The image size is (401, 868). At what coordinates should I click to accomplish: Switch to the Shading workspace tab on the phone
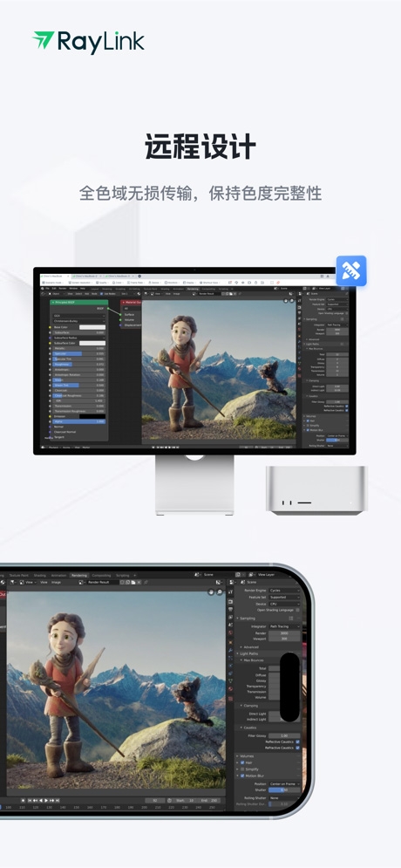tap(40, 575)
